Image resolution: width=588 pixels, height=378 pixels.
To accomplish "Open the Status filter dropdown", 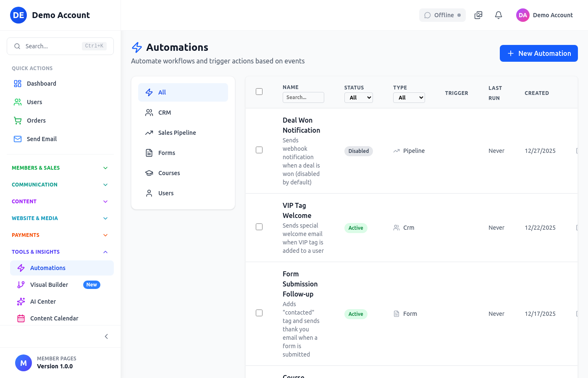I will point(359,97).
